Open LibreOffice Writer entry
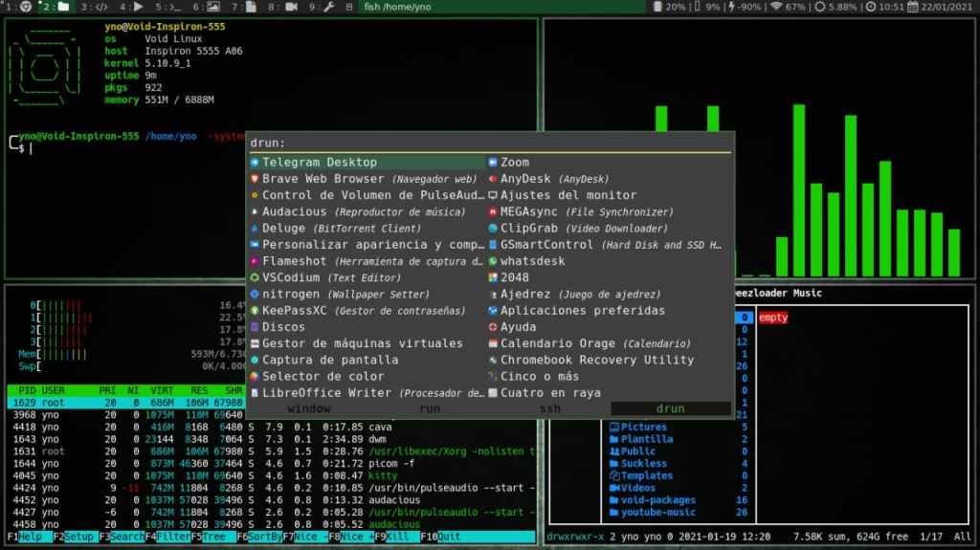Screen dimensions: 980x550 coord(326,393)
